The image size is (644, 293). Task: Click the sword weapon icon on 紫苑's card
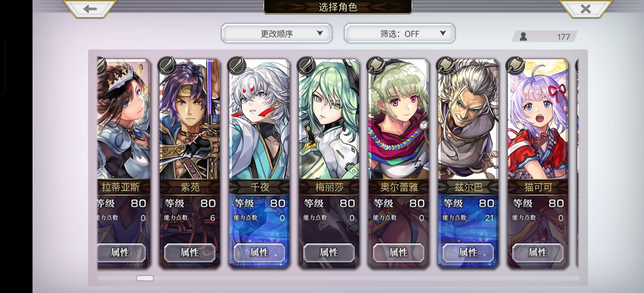[167, 66]
